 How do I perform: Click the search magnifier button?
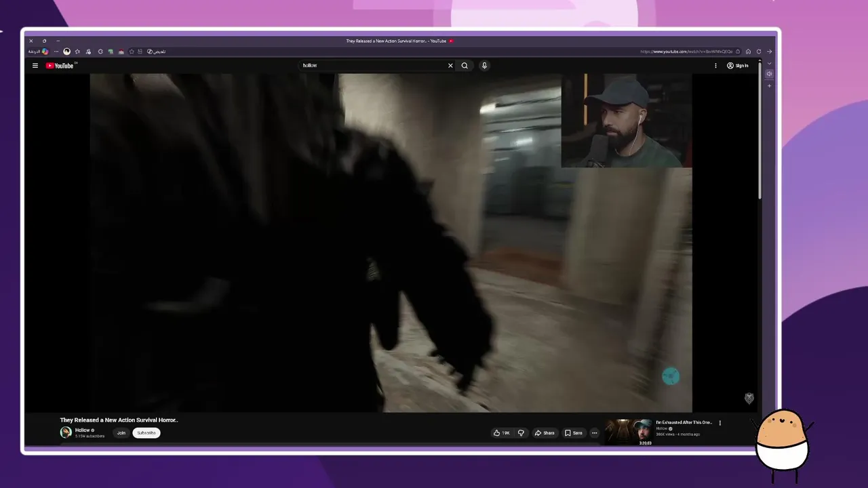[x=465, y=66]
